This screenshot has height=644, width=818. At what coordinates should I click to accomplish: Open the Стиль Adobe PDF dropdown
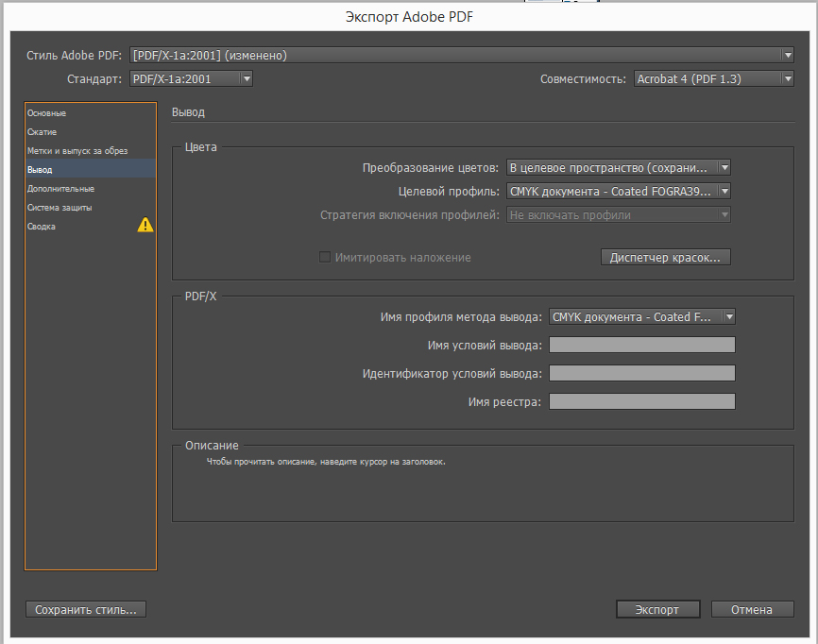[x=462, y=56]
